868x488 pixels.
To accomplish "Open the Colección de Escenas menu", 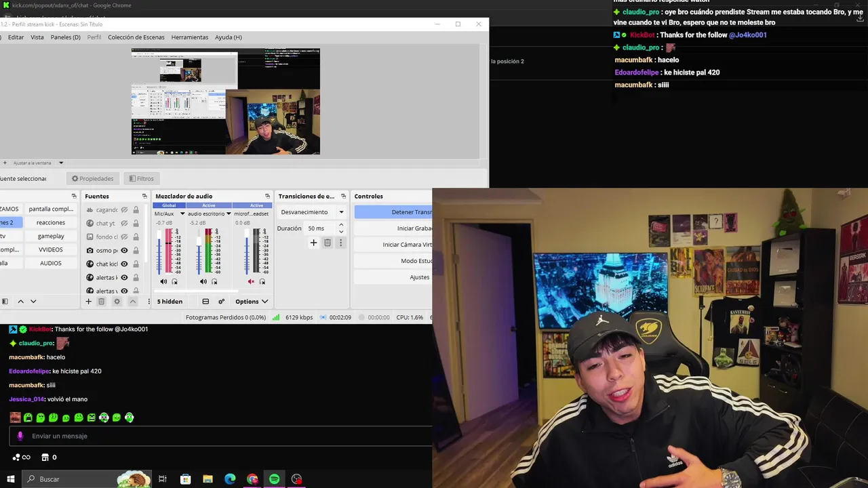I will pos(136,37).
